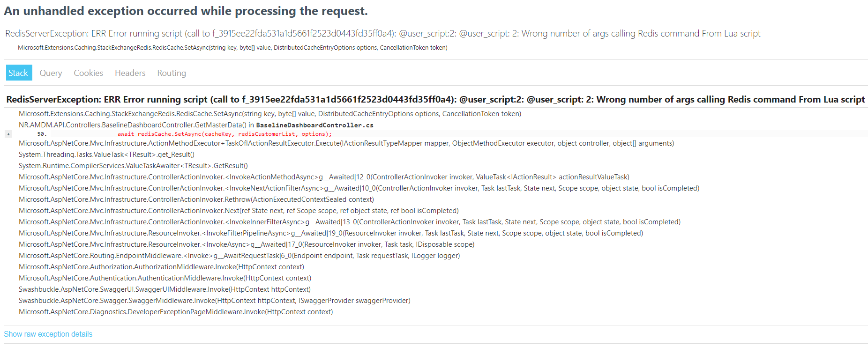Click the DeveloperExceptionPageMiddleware.Invoke frame
The height and width of the screenshot is (354, 868).
(175, 311)
